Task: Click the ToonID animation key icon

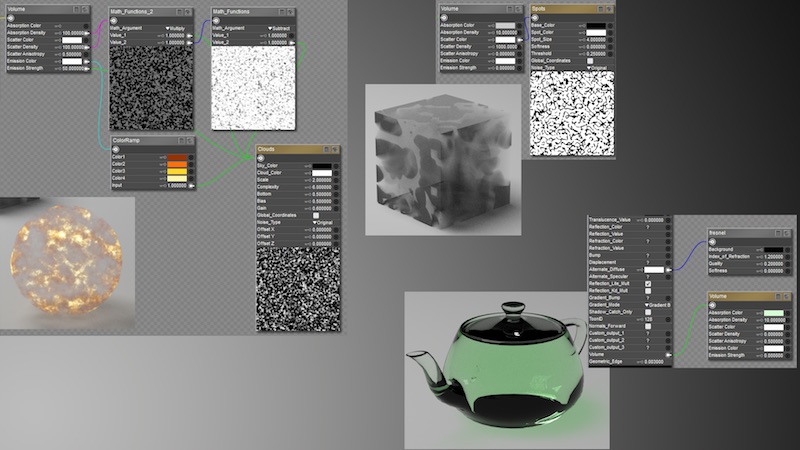Action: tap(640, 319)
